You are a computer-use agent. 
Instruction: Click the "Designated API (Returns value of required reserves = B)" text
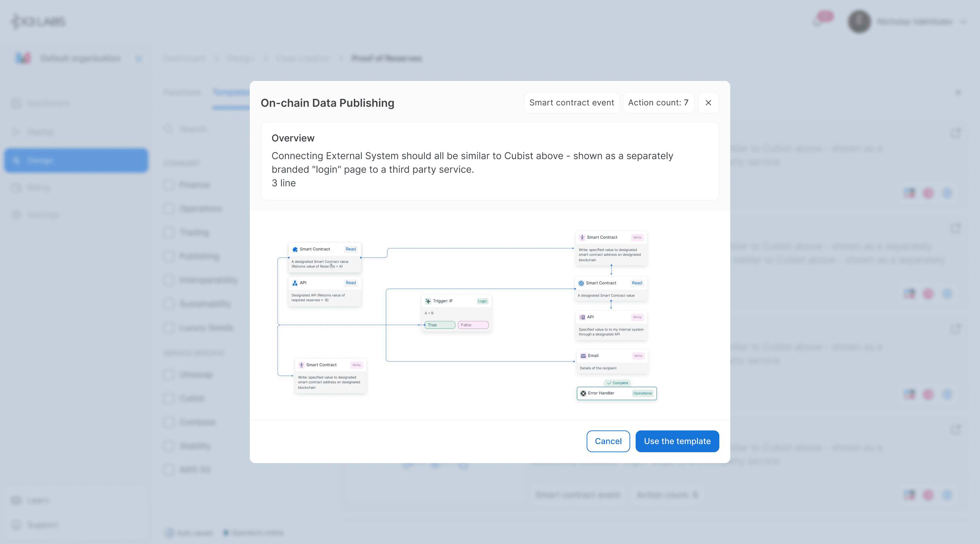click(x=318, y=297)
